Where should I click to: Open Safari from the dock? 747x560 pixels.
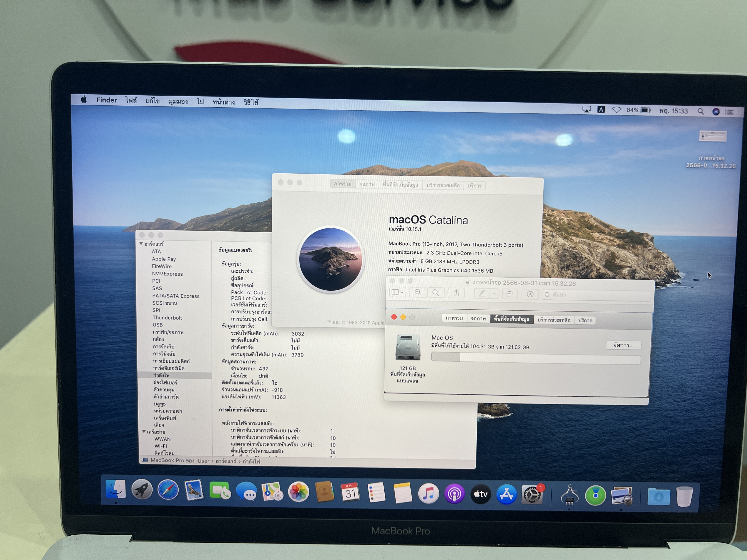pyautogui.click(x=168, y=490)
